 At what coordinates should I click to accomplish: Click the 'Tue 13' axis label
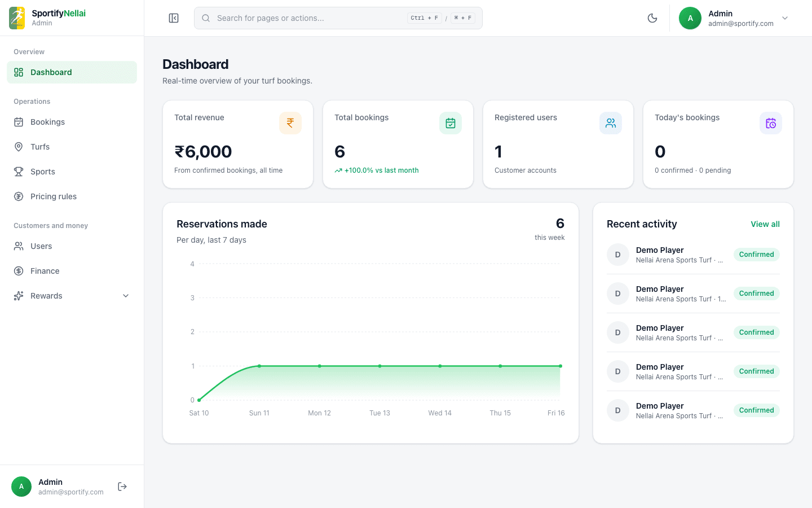(x=379, y=413)
